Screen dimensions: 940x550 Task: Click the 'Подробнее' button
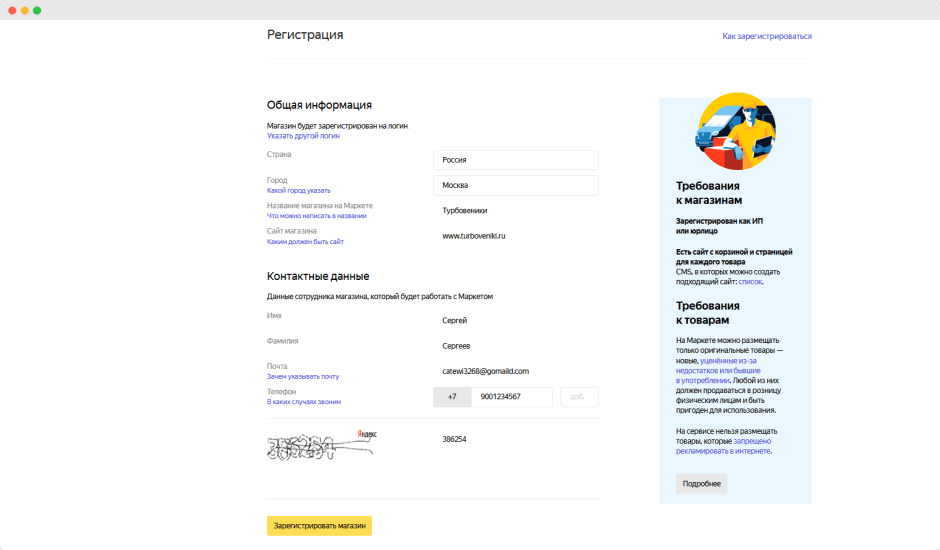click(701, 484)
